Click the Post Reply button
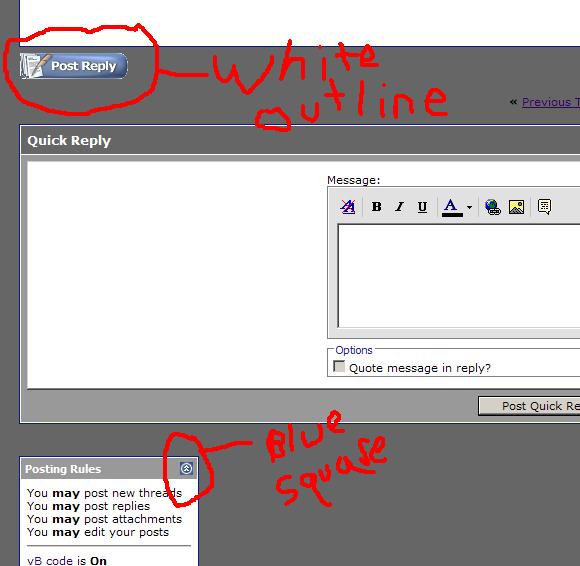The width and height of the screenshot is (580, 566). (74, 66)
